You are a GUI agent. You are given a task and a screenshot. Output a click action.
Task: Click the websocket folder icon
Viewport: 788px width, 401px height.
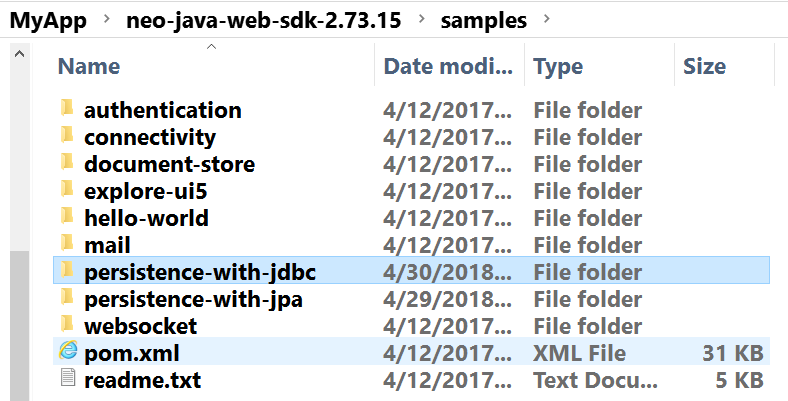tap(67, 325)
